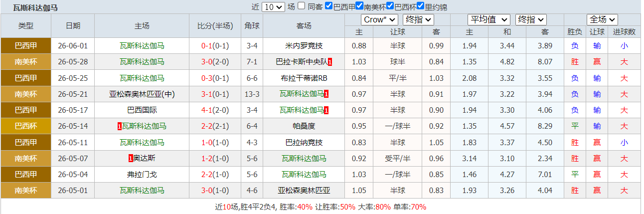Select the date 26-05-04 cell

point(73,174)
